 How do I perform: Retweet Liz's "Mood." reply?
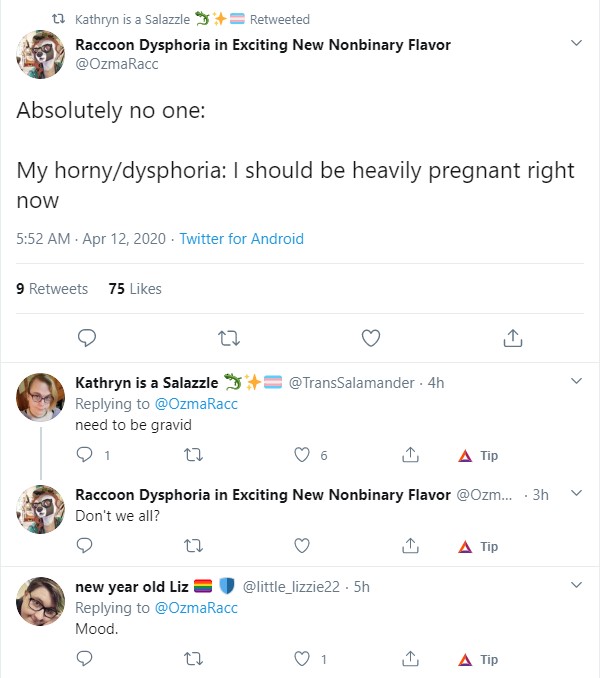coord(193,659)
